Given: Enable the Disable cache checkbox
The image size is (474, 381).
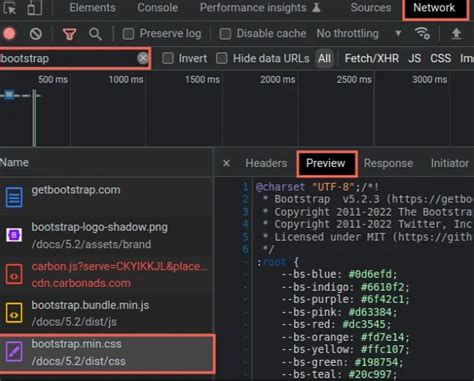Looking at the screenshot, I should 225,34.
